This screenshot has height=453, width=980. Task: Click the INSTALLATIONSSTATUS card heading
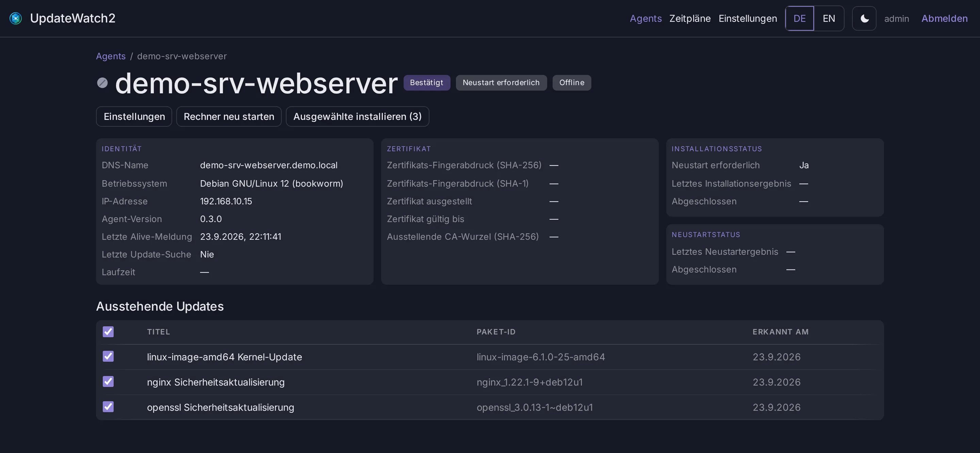tap(716, 149)
